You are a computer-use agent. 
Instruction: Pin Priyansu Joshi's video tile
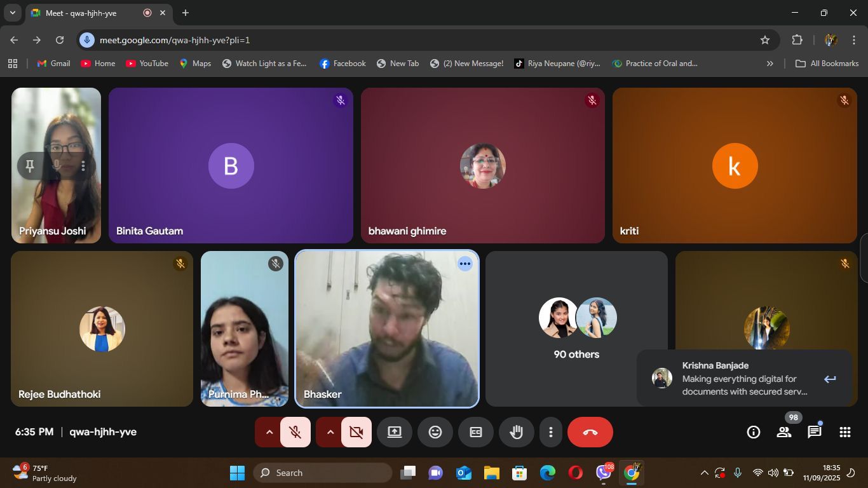pyautogui.click(x=29, y=166)
